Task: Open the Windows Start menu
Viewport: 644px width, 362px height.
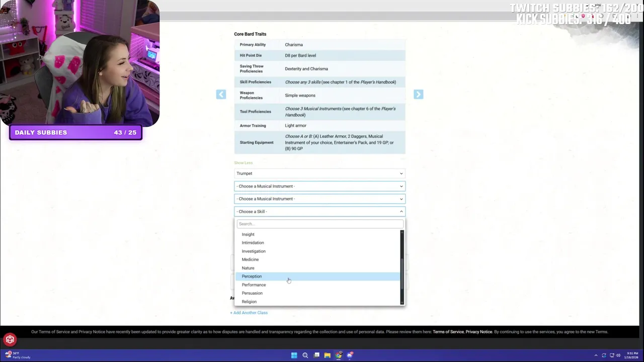Action: 294,355
